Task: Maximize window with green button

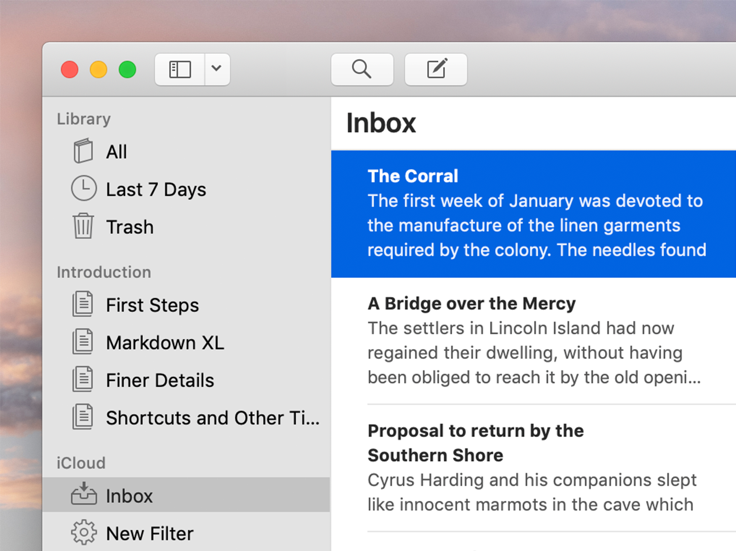Action: tap(127, 69)
